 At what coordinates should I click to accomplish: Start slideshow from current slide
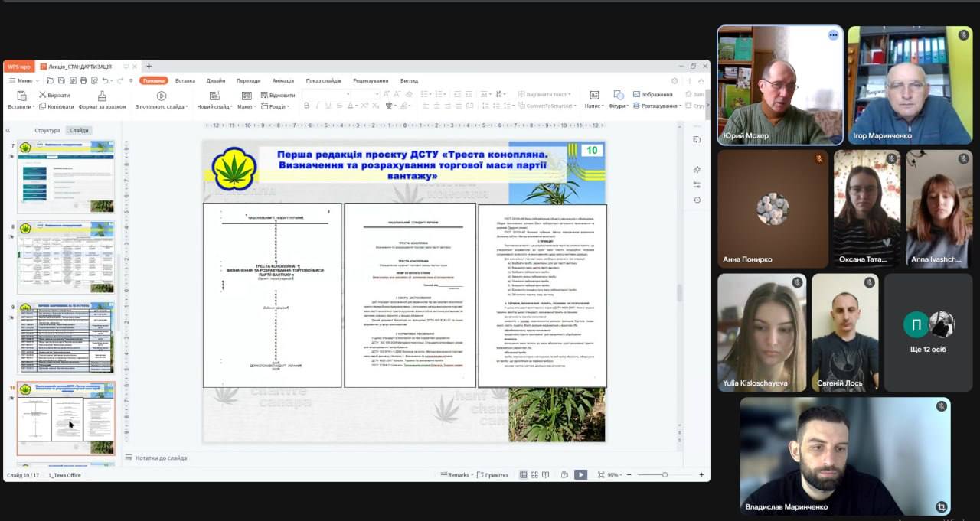162,96
